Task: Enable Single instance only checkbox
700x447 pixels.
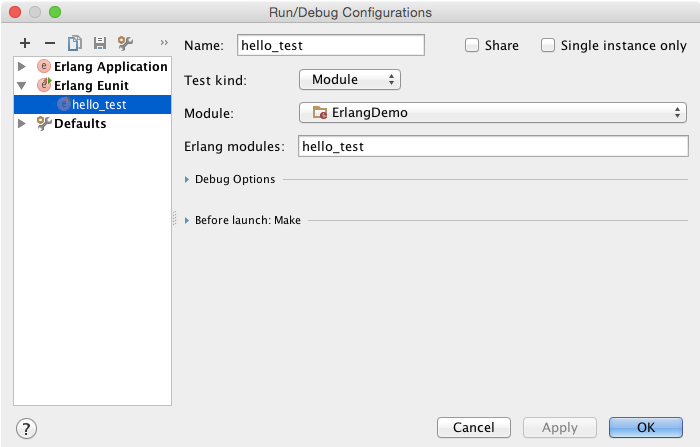Action: 548,45
